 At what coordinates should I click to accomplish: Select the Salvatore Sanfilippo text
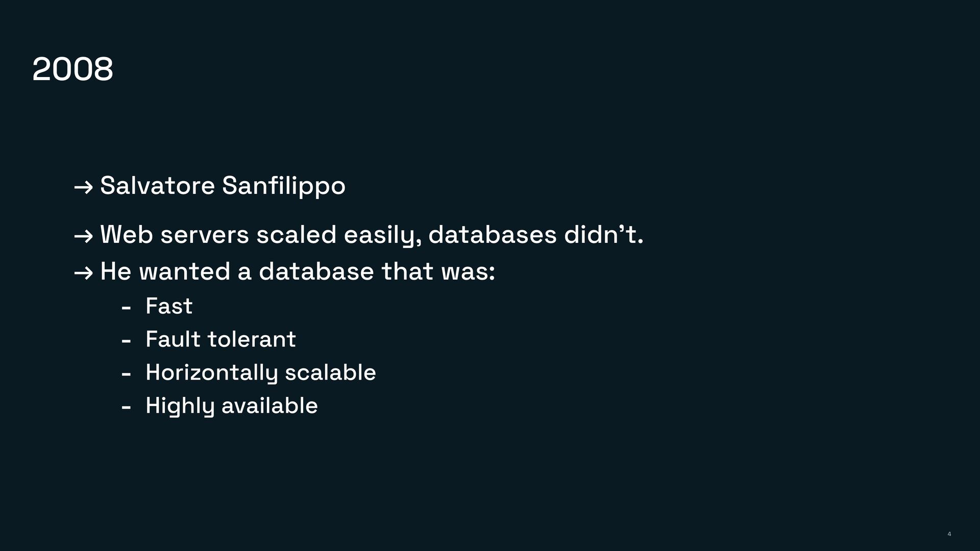[223, 185]
